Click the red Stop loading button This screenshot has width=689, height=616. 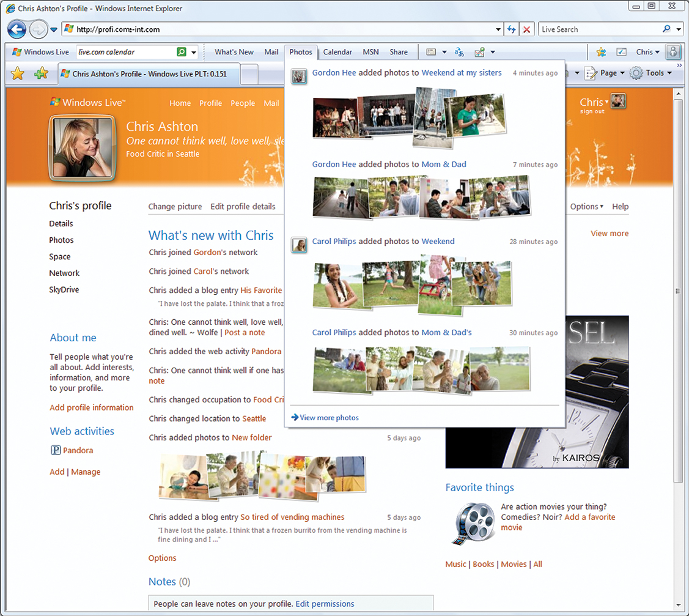pyautogui.click(x=526, y=29)
